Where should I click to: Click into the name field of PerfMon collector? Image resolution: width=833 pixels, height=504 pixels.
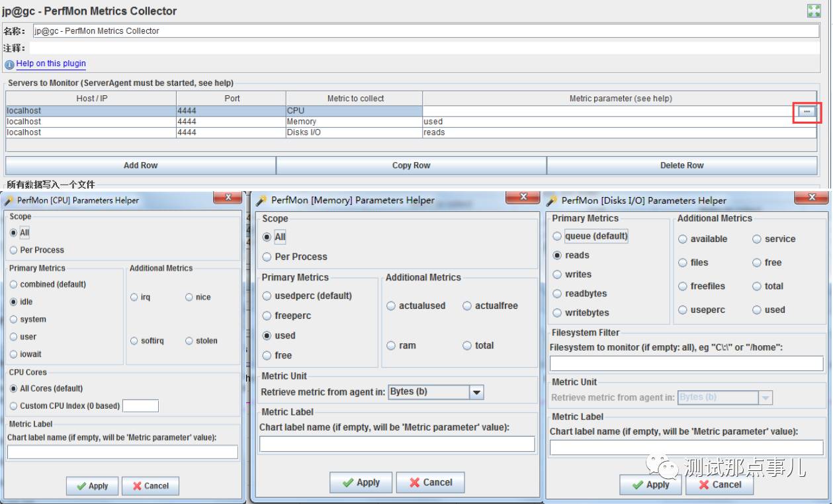[x=425, y=31]
